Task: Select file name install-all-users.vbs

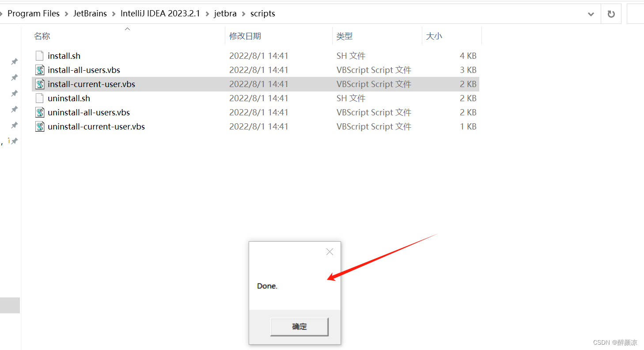Action: [x=84, y=70]
